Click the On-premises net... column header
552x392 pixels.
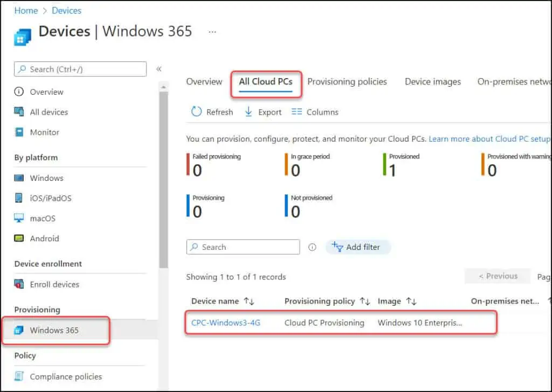pyautogui.click(x=505, y=302)
